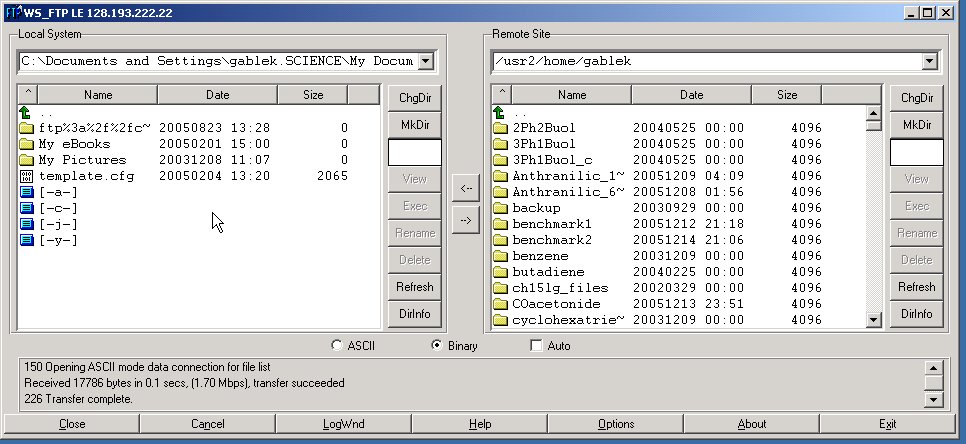The height and width of the screenshot is (444, 966).
Task: Select the benchmark2 folder icon
Action: click(500, 240)
